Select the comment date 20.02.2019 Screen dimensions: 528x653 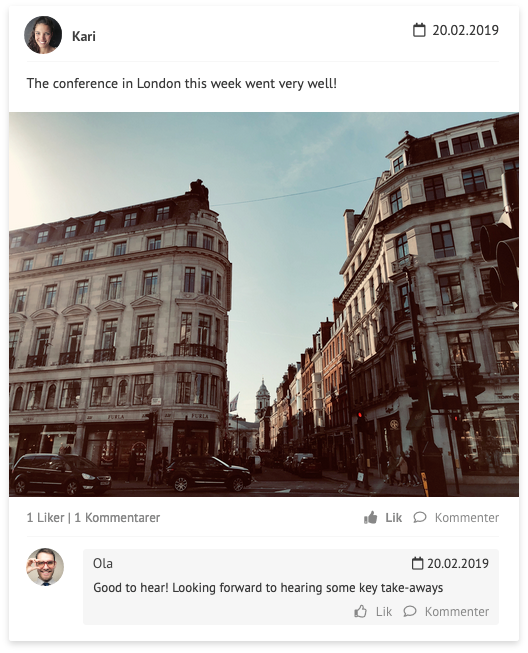coord(458,563)
